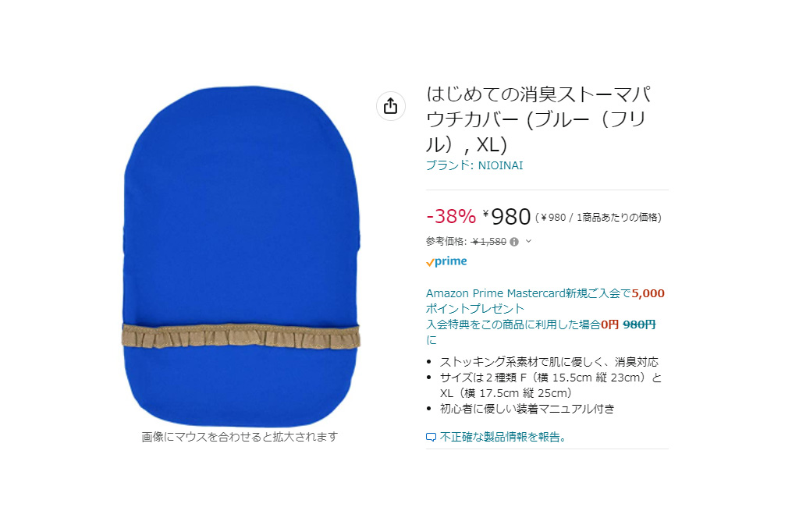
Task: Click the share icon beside product image
Action: (390, 106)
